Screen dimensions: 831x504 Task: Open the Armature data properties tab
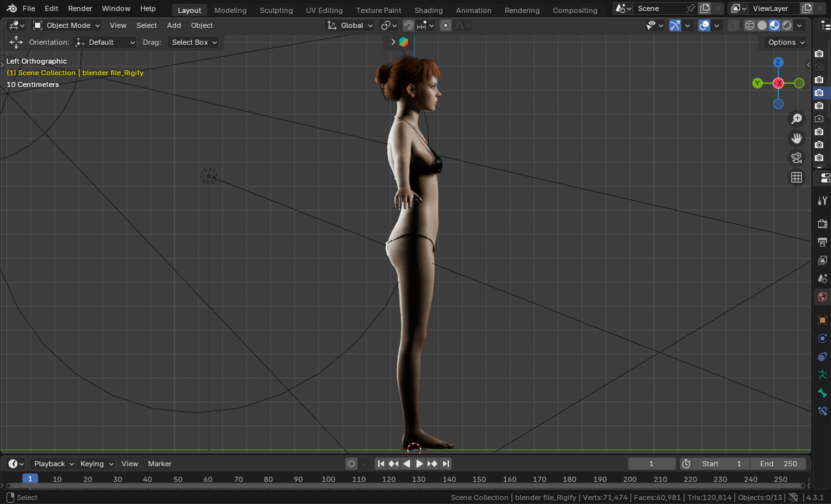coord(823,375)
